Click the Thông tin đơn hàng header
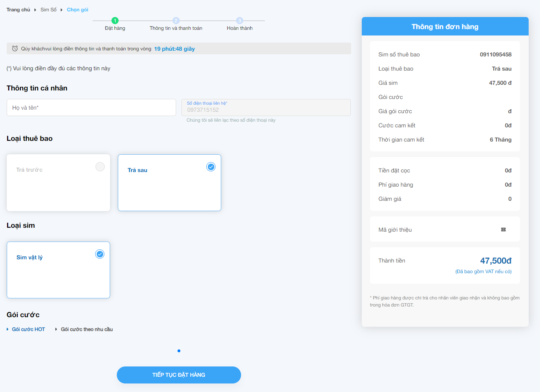 445,27
